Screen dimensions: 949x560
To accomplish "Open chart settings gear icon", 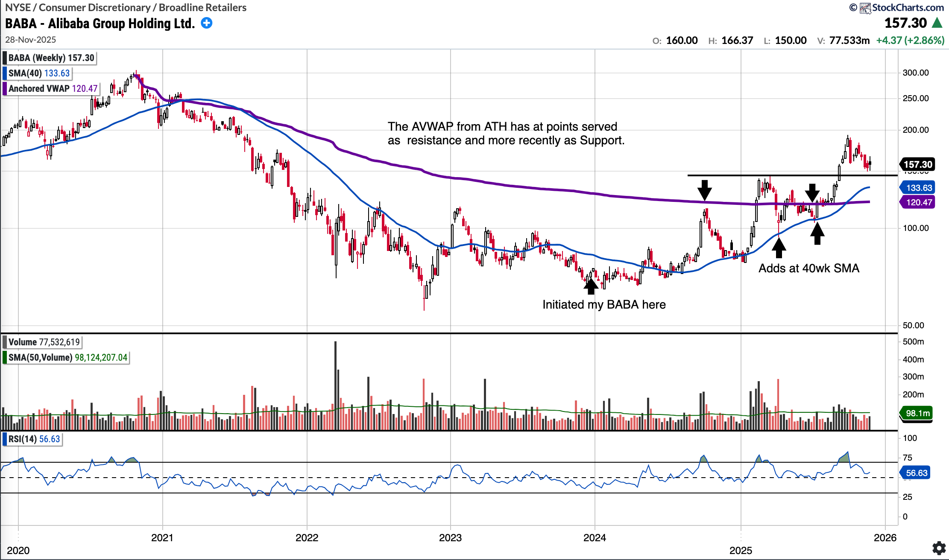I will tap(939, 548).
